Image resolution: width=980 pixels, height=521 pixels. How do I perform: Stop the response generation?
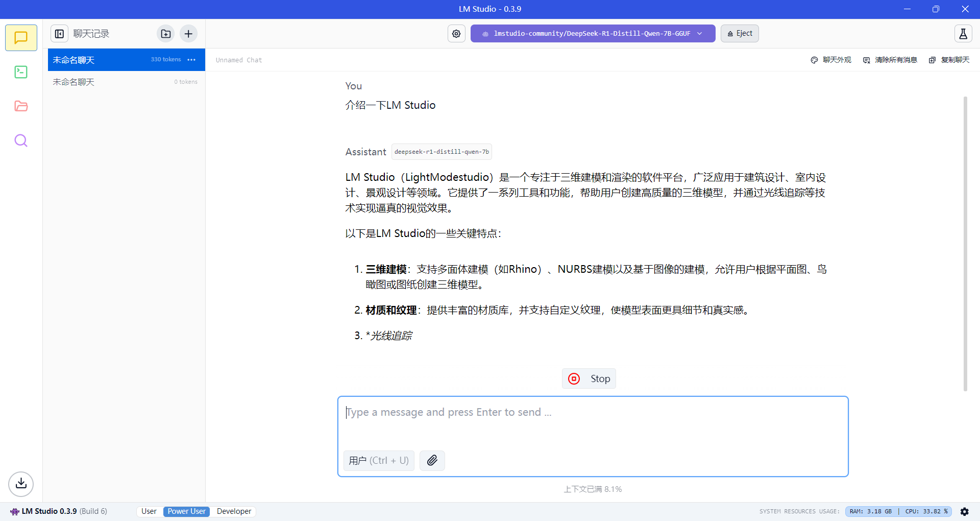pos(589,378)
